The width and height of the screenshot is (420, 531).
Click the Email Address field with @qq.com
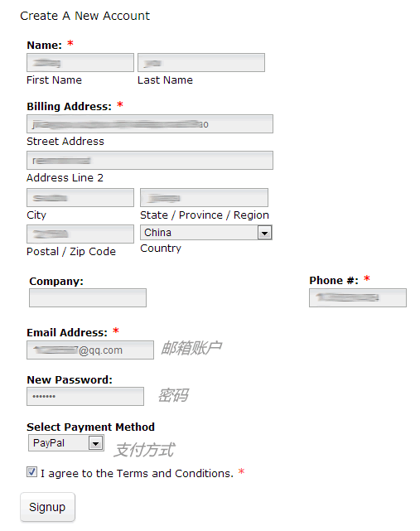[x=90, y=350]
